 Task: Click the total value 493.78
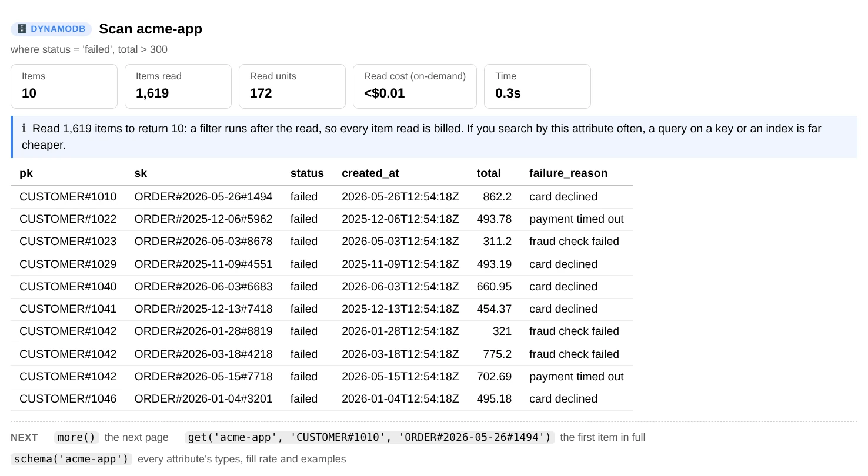[x=495, y=219]
